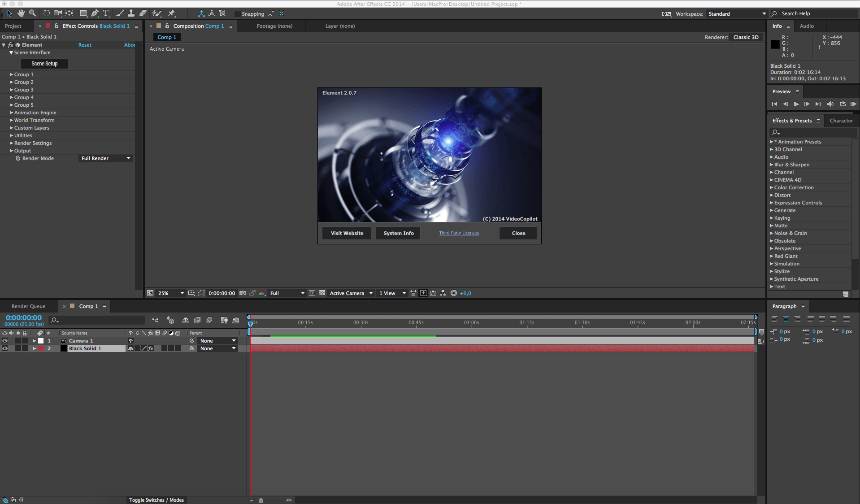860x504 pixels.
Task: Click the snapshot camera icon
Action: click(243, 293)
